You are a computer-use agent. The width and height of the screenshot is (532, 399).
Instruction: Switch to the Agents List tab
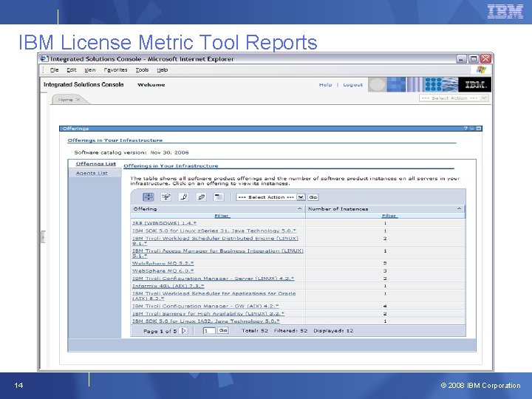[92, 173]
